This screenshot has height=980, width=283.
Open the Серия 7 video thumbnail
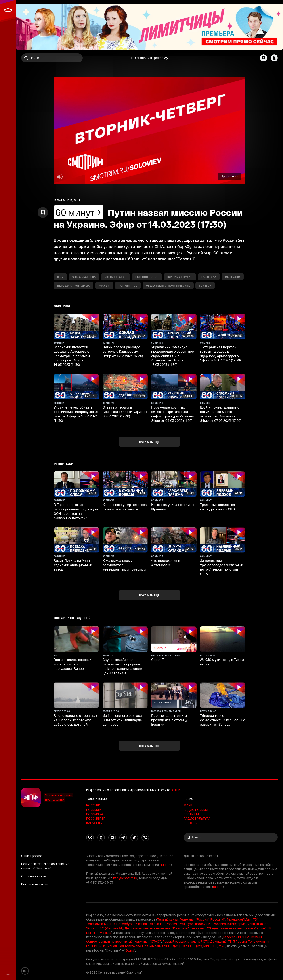pyautogui.click(x=174, y=639)
